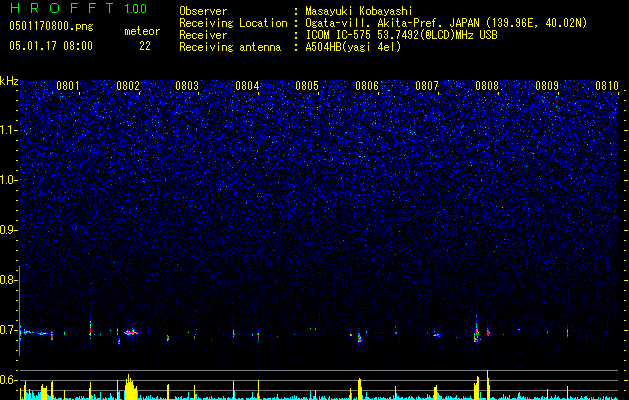Click the 0802 time marker

pyautogui.click(x=128, y=86)
